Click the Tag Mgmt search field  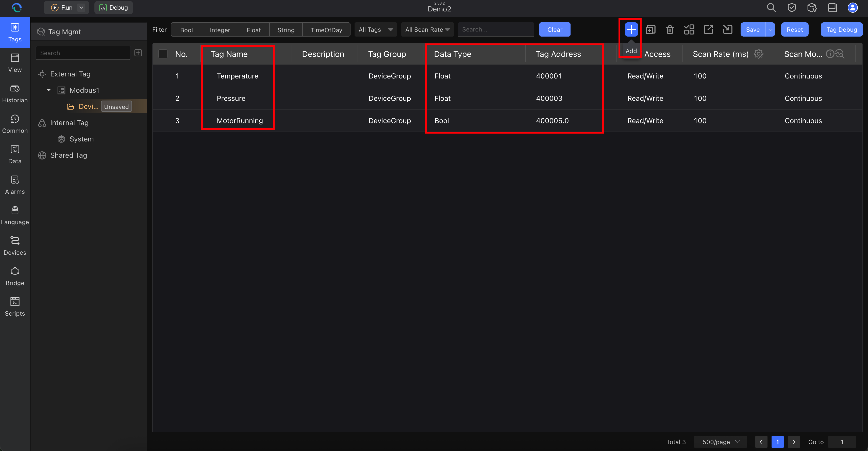pyautogui.click(x=83, y=53)
